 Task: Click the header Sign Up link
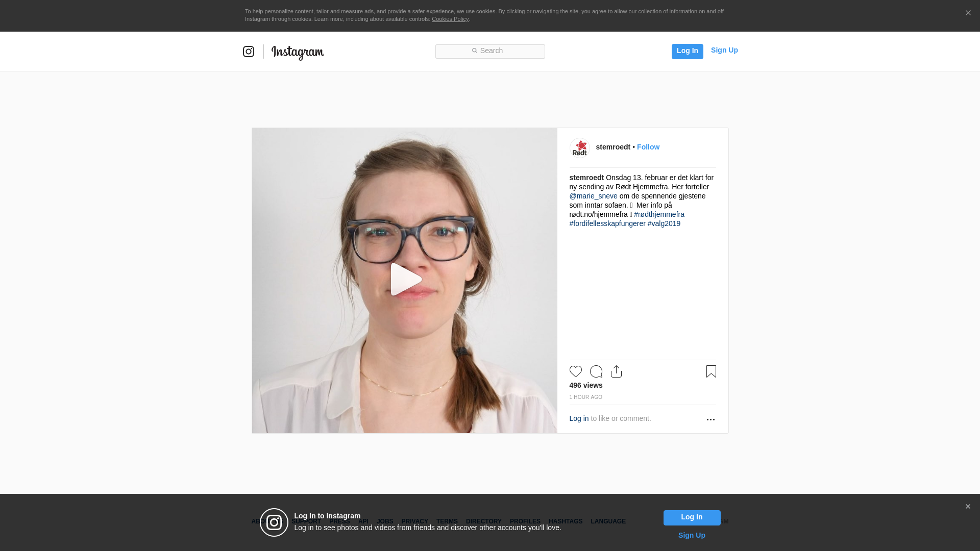[724, 50]
